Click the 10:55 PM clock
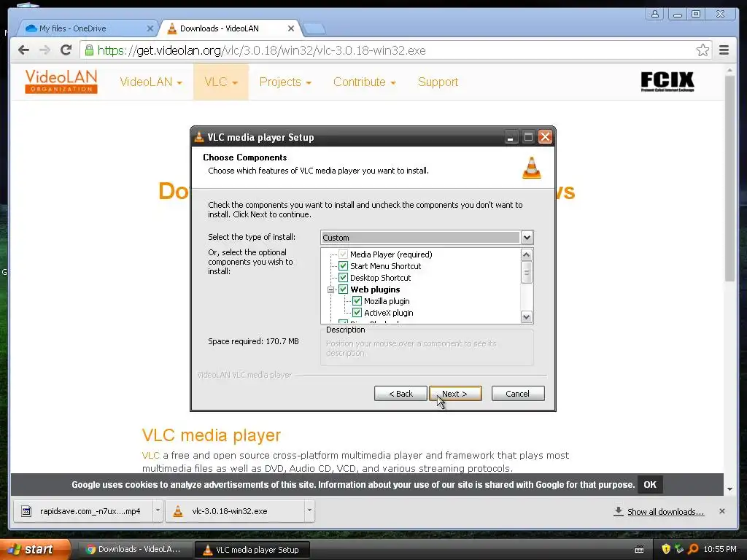 coord(719,549)
